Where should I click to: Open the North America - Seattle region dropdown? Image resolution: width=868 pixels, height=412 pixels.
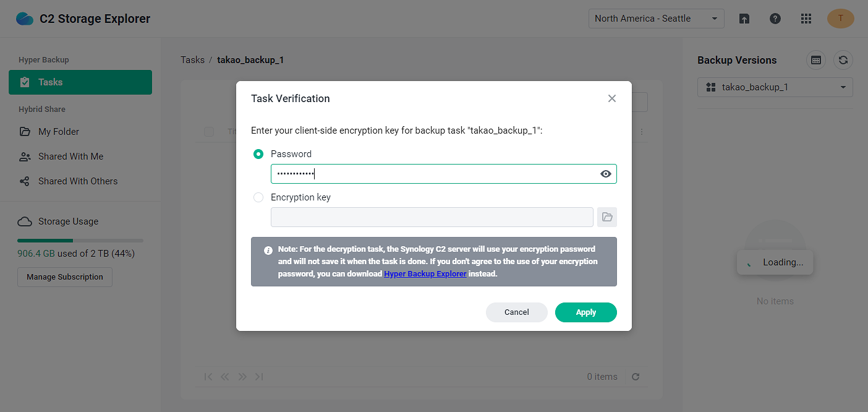[x=656, y=19]
